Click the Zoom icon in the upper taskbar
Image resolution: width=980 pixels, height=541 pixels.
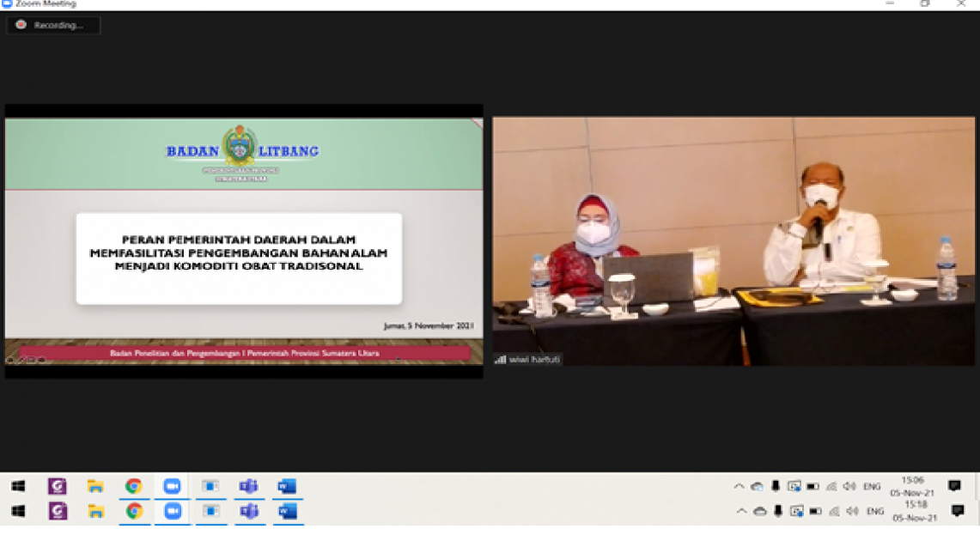[172, 486]
